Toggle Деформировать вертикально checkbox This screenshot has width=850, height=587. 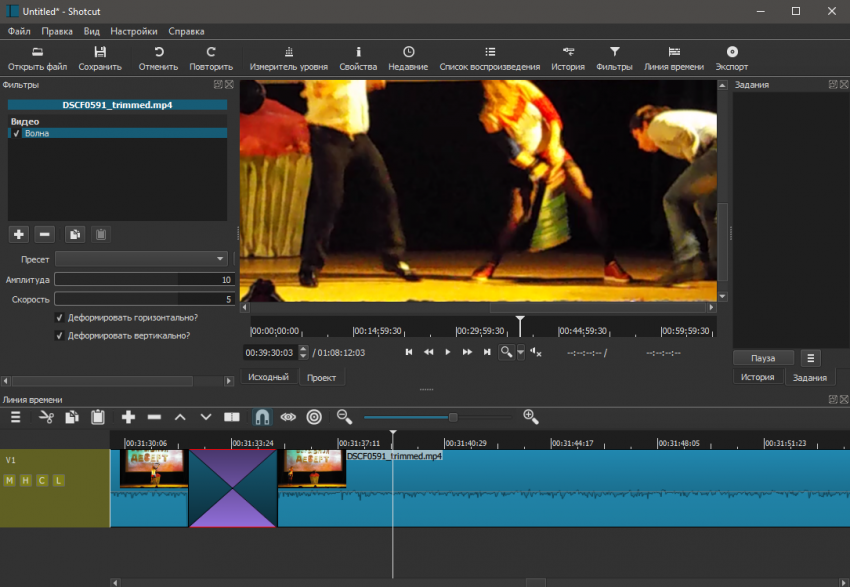[60, 336]
